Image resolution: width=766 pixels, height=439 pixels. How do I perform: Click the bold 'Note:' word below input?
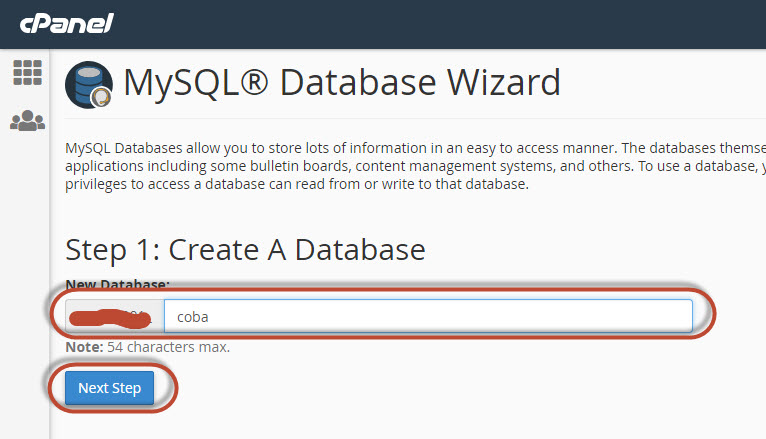(x=84, y=347)
